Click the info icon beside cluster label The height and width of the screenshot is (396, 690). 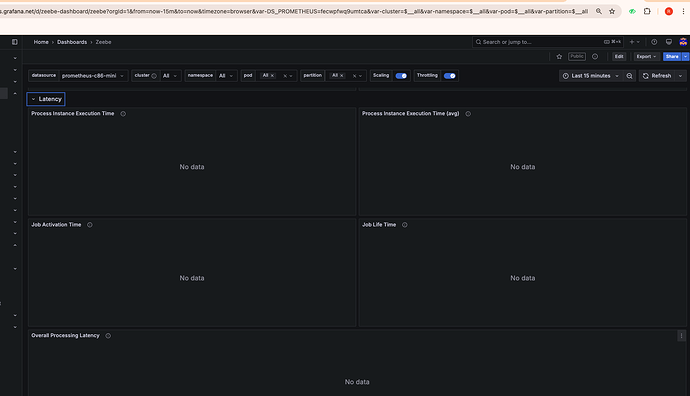click(154, 76)
